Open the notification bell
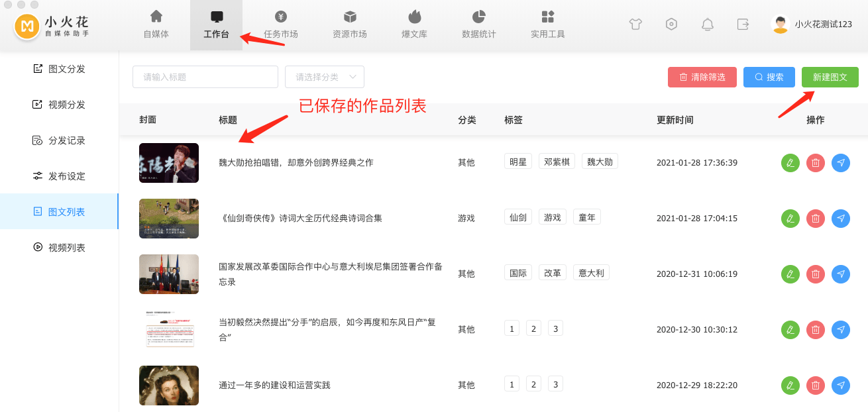 tap(707, 25)
